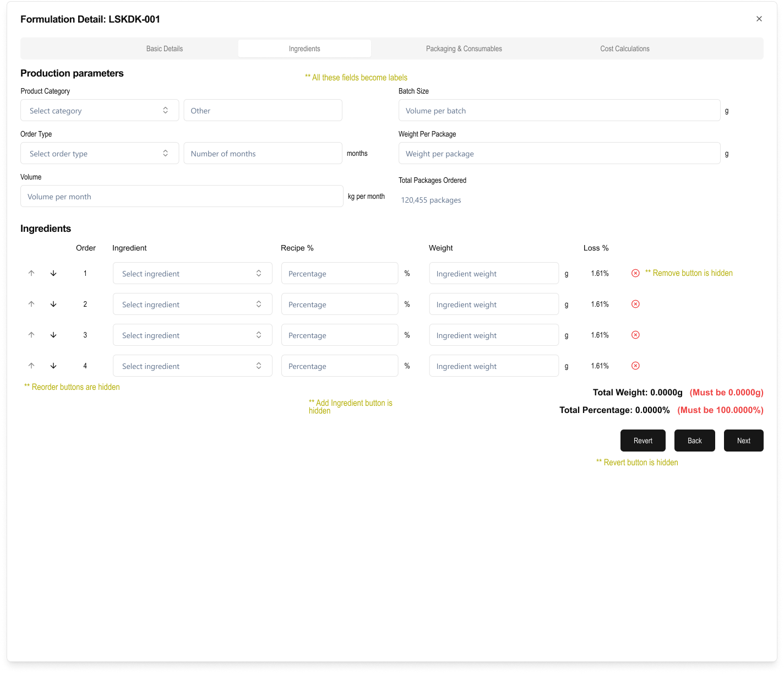
Task: Open Select ingredient dropdown in row 3
Action: 193,335
